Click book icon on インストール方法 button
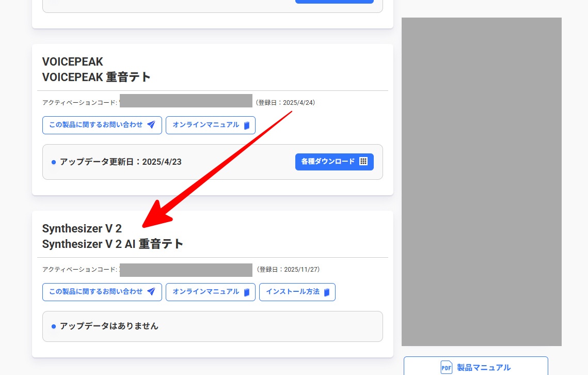The height and width of the screenshot is (375, 588). [327, 292]
